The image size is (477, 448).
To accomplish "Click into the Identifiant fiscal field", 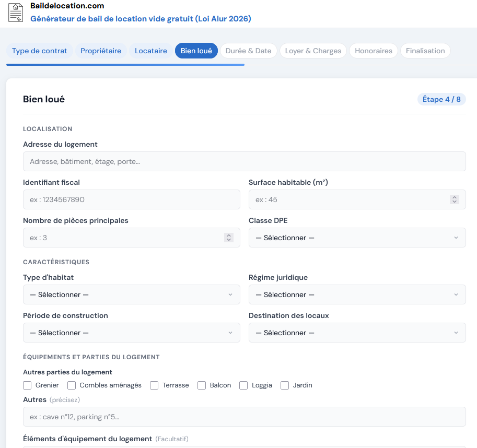I will [132, 199].
